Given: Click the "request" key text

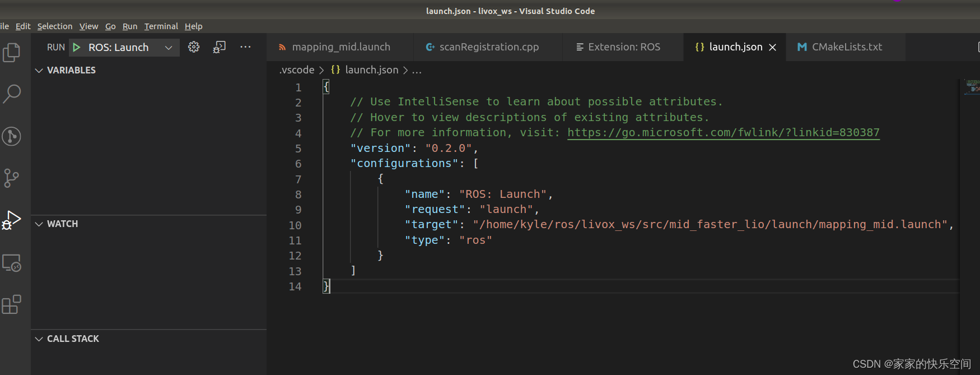Looking at the screenshot, I should [x=435, y=209].
